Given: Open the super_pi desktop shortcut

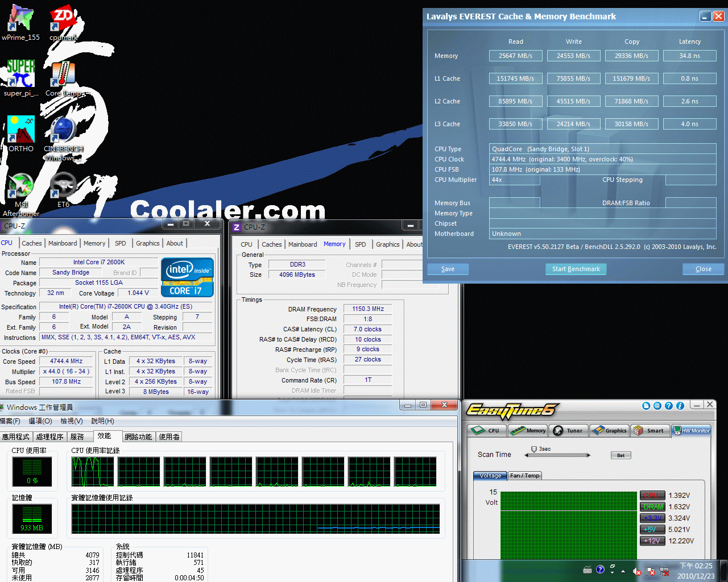Looking at the screenshot, I should (20, 78).
